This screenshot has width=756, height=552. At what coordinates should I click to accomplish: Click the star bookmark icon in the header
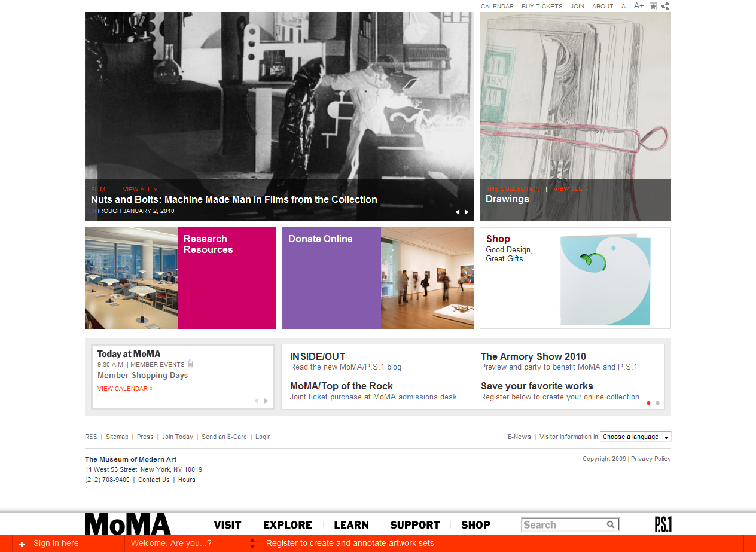point(653,7)
